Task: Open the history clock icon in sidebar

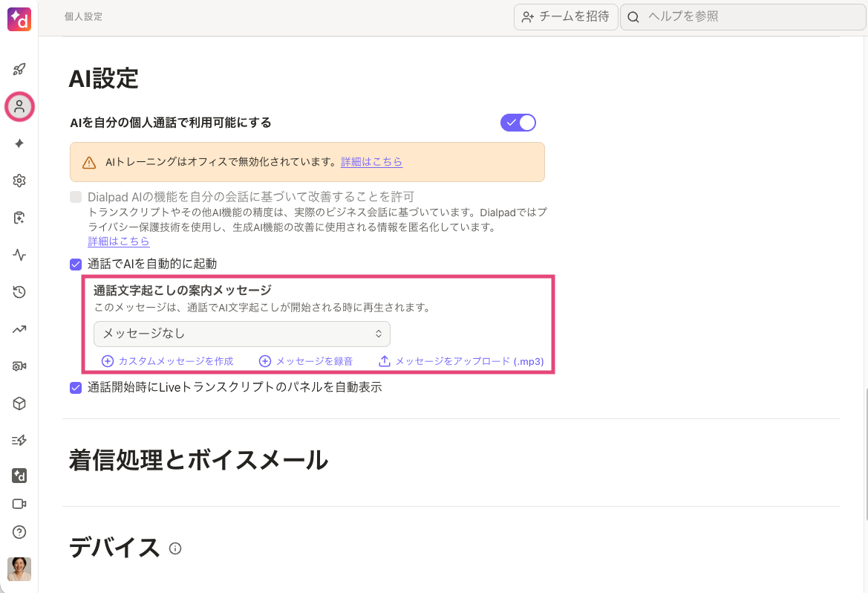Action: click(19, 292)
